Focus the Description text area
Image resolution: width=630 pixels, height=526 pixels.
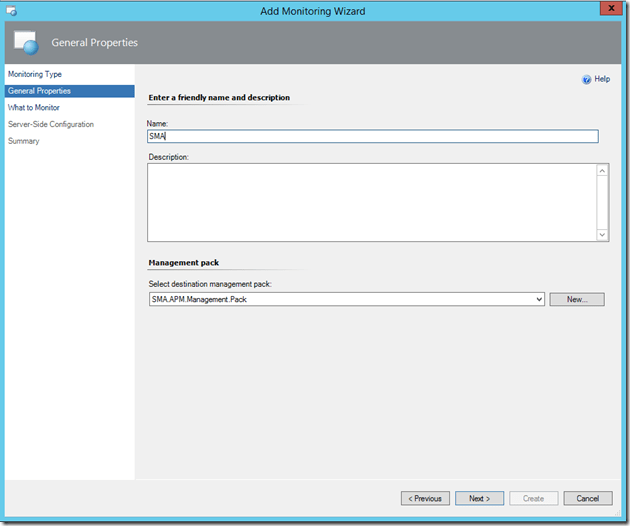pos(372,202)
